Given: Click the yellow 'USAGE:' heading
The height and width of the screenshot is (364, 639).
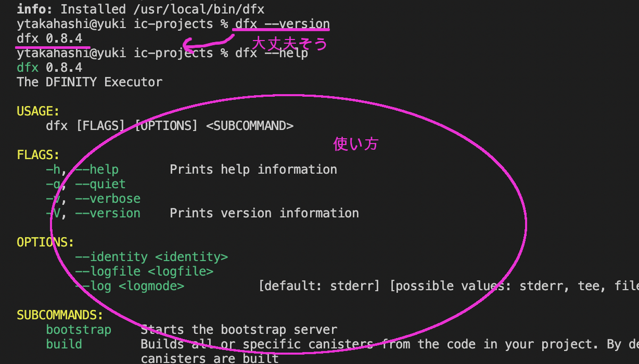Looking at the screenshot, I should click(x=38, y=111).
